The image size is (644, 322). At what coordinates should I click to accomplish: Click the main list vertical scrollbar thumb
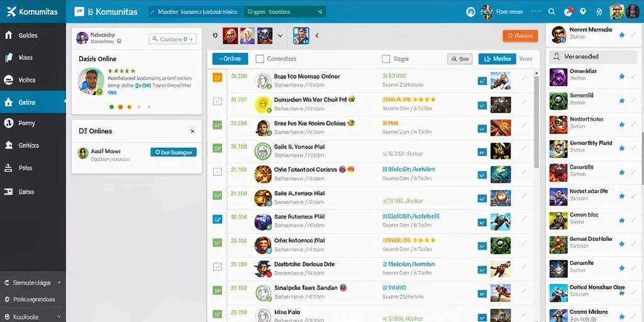coord(536,121)
